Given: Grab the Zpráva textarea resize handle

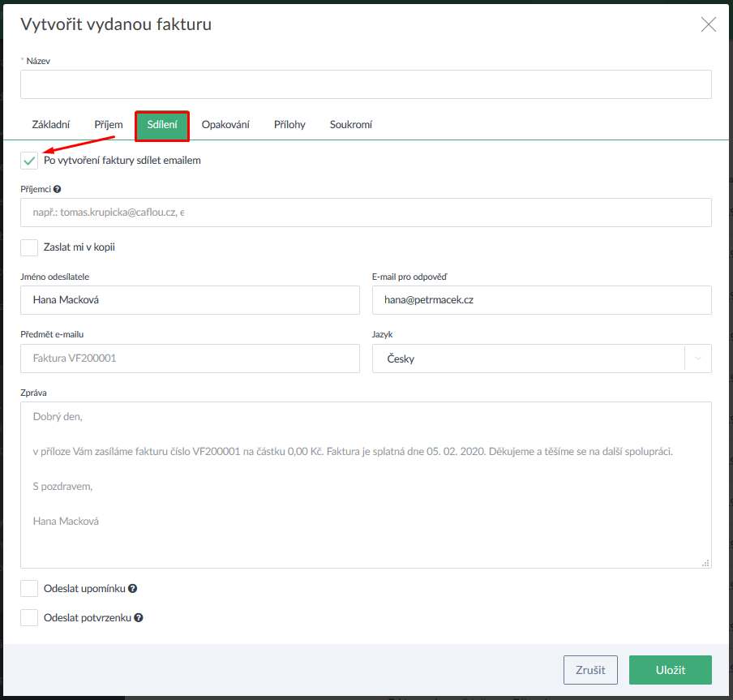Looking at the screenshot, I should 705,562.
